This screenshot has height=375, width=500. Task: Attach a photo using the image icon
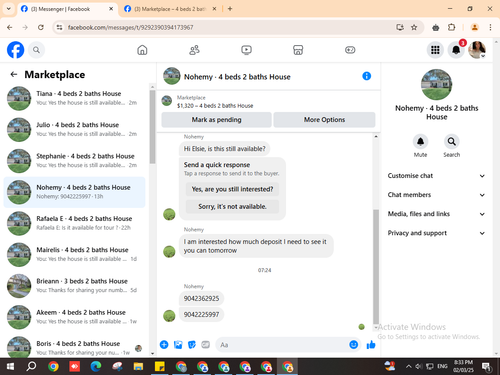tap(178, 344)
